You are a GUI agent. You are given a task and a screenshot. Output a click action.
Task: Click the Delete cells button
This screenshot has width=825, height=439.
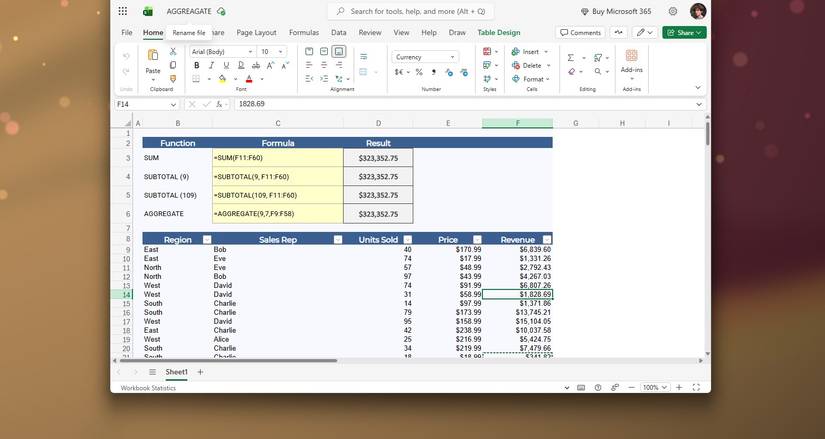[531, 65]
